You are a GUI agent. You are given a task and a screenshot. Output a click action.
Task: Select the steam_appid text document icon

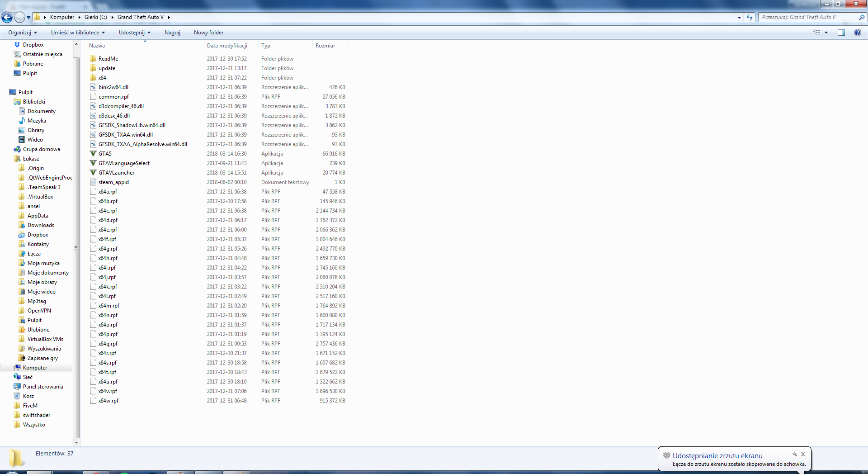[x=93, y=182]
